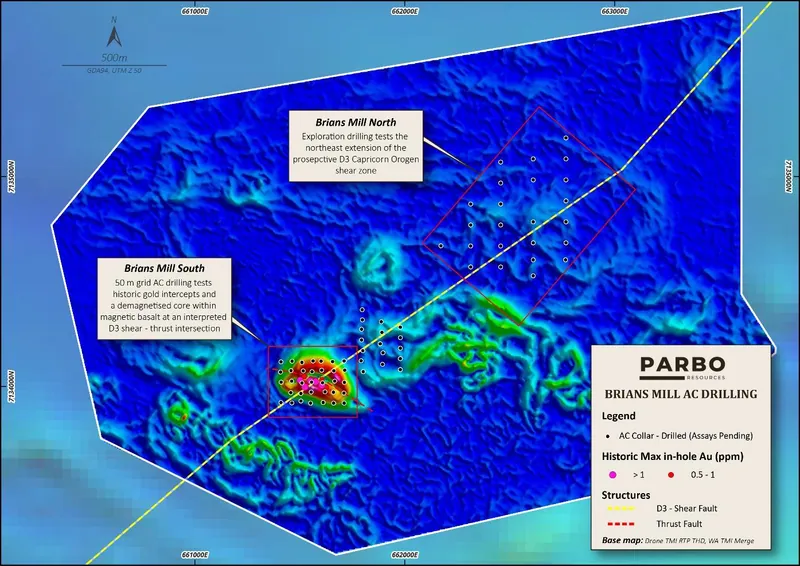Click the top 662000E coordinate label
Screen dimensions: 800x566
(x=405, y=11)
